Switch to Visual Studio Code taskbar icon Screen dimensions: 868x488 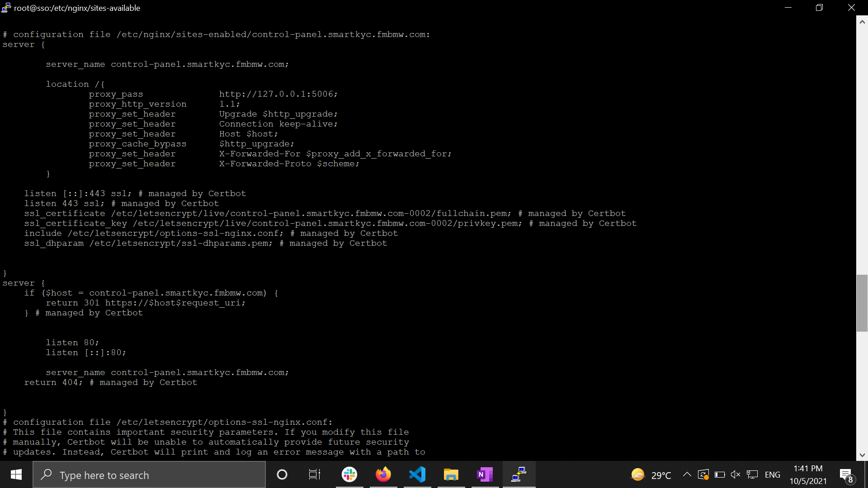[x=417, y=475]
